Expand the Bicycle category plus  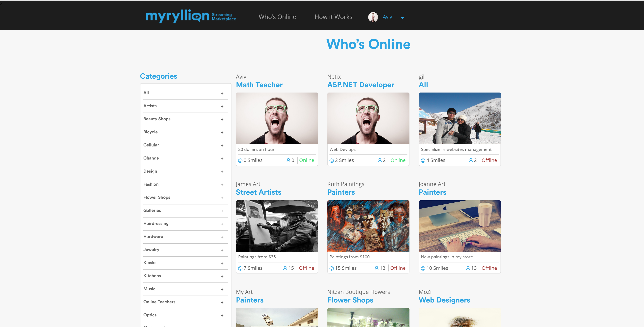click(x=222, y=132)
